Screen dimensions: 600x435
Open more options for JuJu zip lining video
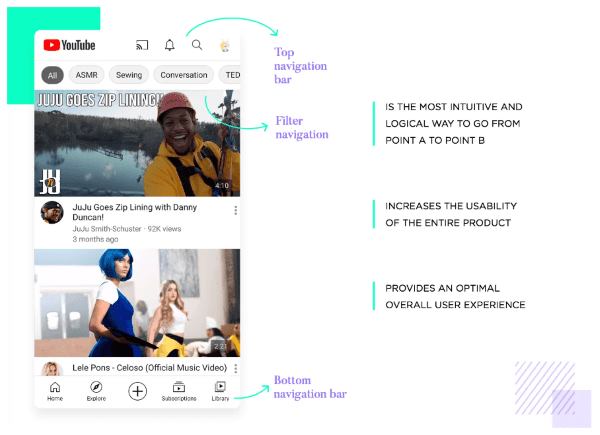(x=235, y=211)
